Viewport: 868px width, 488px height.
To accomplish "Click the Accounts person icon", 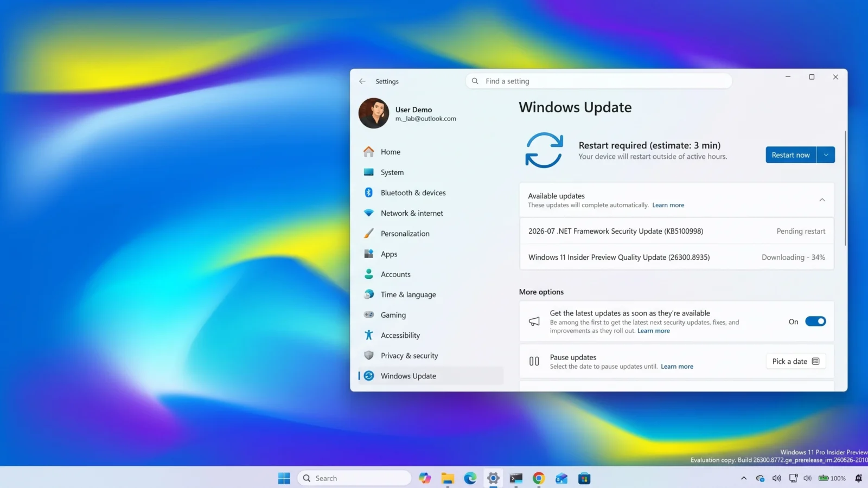I will [x=369, y=274].
